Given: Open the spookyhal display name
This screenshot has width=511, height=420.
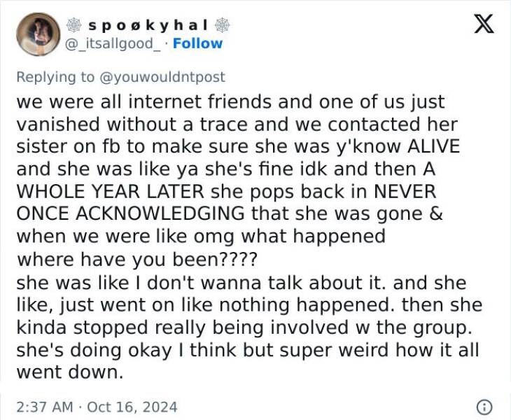Looking at the screenshot, I should 148,25.
